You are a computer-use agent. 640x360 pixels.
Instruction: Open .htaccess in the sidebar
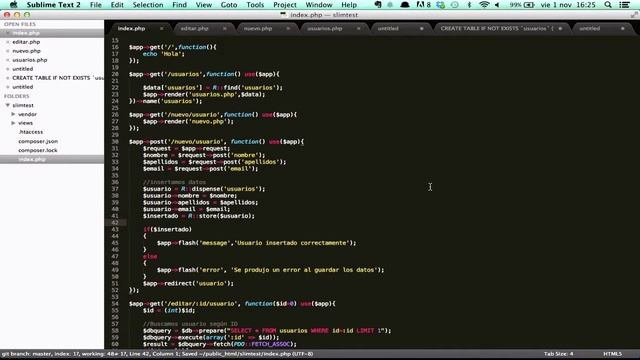pos(31,132)
